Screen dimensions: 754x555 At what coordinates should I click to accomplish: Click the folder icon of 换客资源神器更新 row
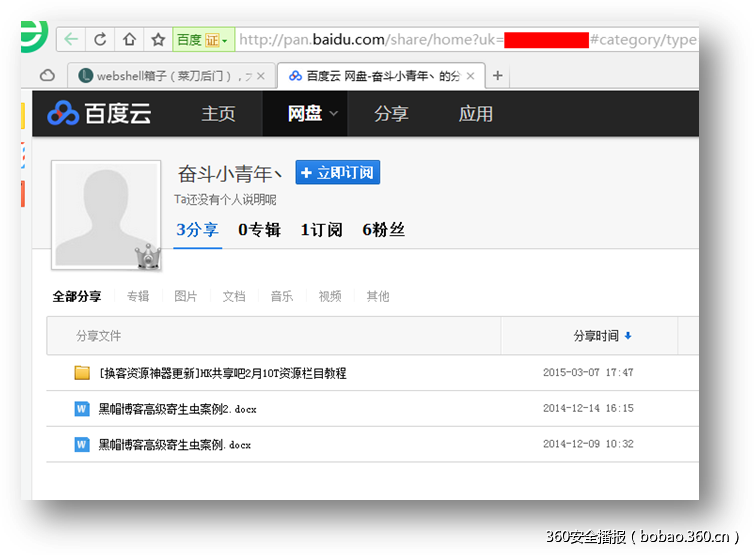pyautogui.click(x=82, y=373)
